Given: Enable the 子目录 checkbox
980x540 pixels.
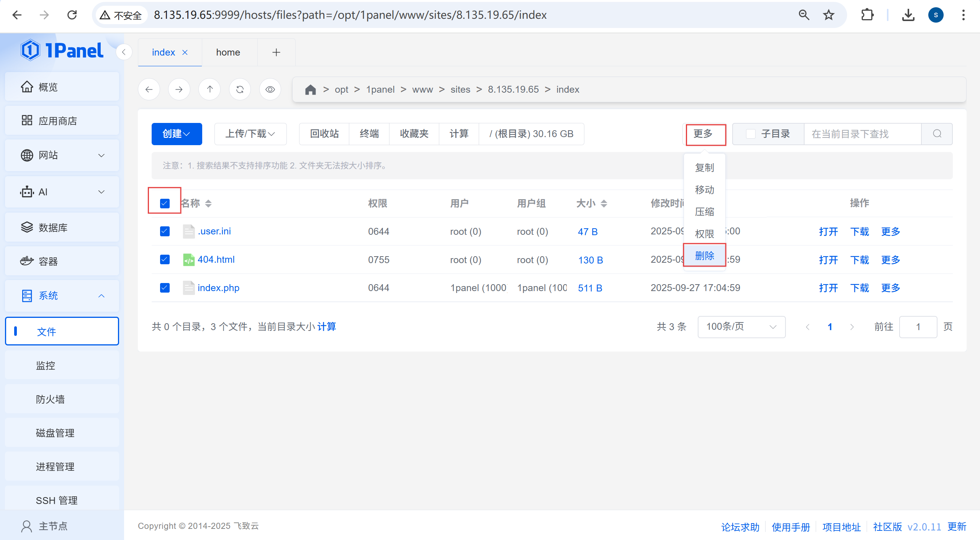Looking at the screenshot, I should click(x=751, y=134).
